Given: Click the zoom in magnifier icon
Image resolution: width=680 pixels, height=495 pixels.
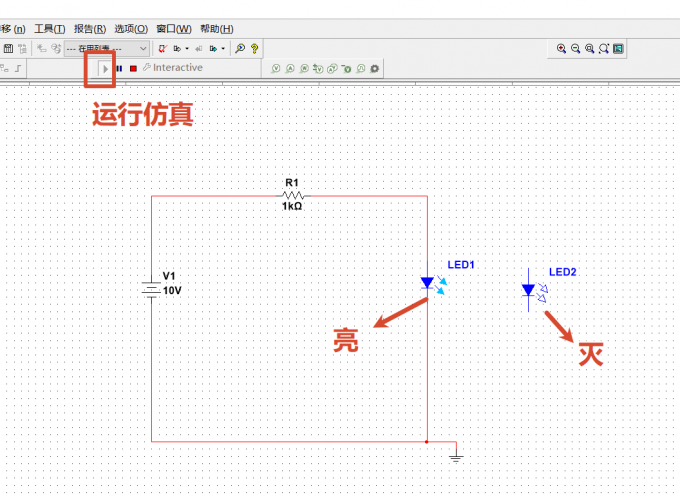Looking at the screenshot, I should pos(561,49).
